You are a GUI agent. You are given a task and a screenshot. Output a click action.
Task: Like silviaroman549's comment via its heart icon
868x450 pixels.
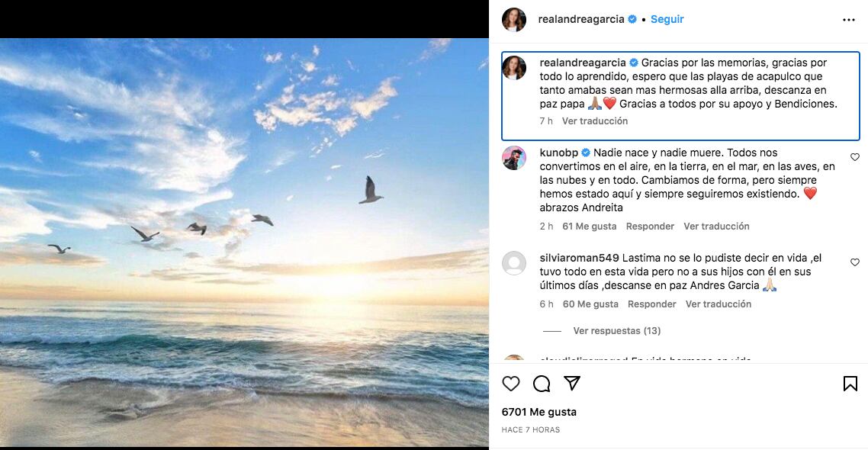click(x=854, y=262)
